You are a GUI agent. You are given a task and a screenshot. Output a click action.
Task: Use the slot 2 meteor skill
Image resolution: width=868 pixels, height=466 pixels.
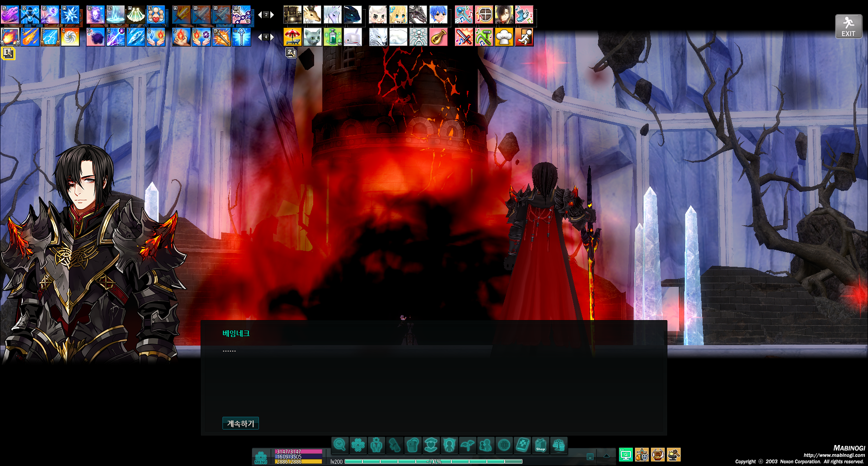[30, 37]
